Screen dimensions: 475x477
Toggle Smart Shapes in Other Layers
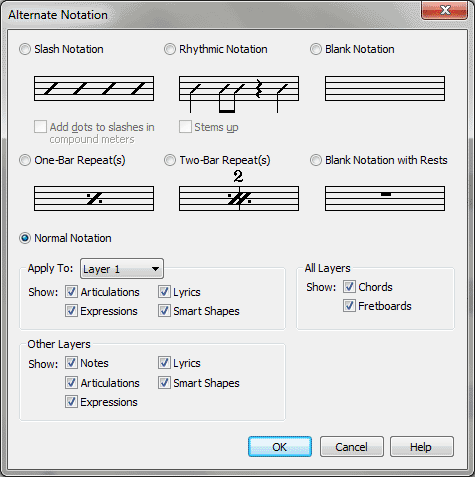tap(164, 383)
